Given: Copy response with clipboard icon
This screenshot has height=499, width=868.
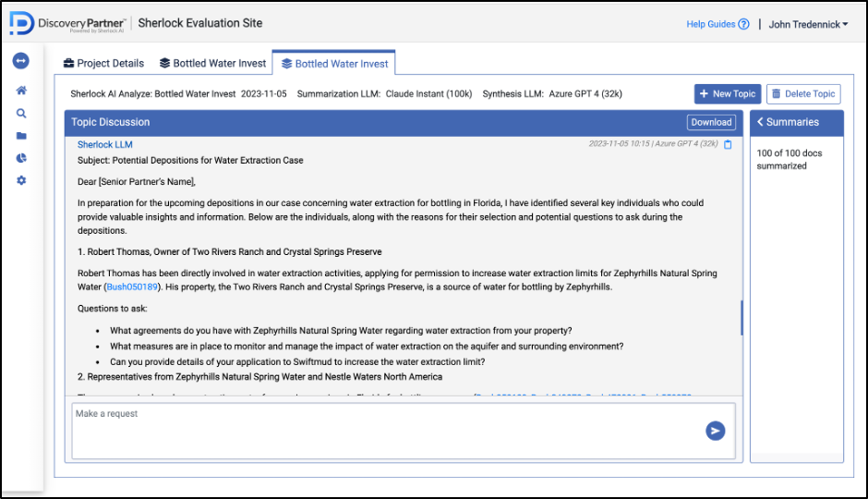Looking at the screenshot, I should [728, 144].
